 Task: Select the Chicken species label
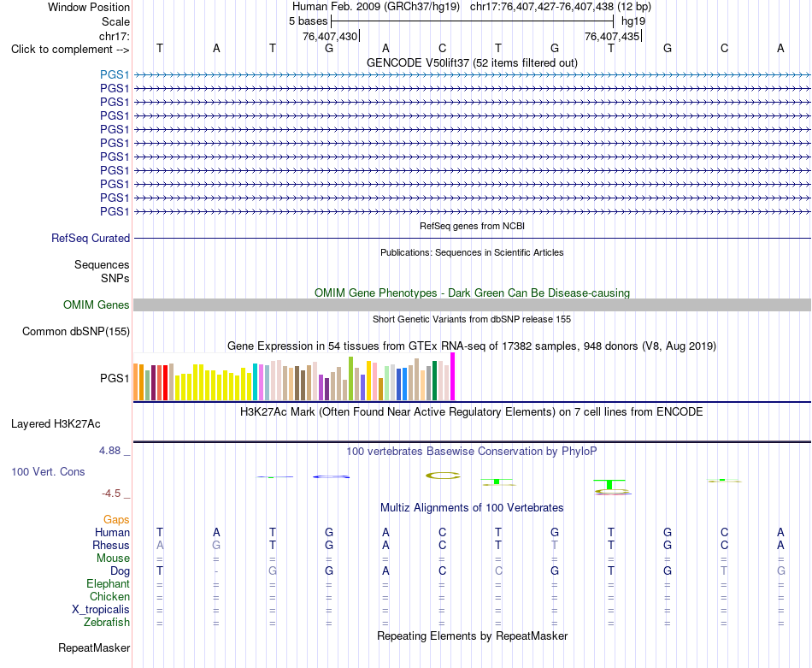click(109, 596)
